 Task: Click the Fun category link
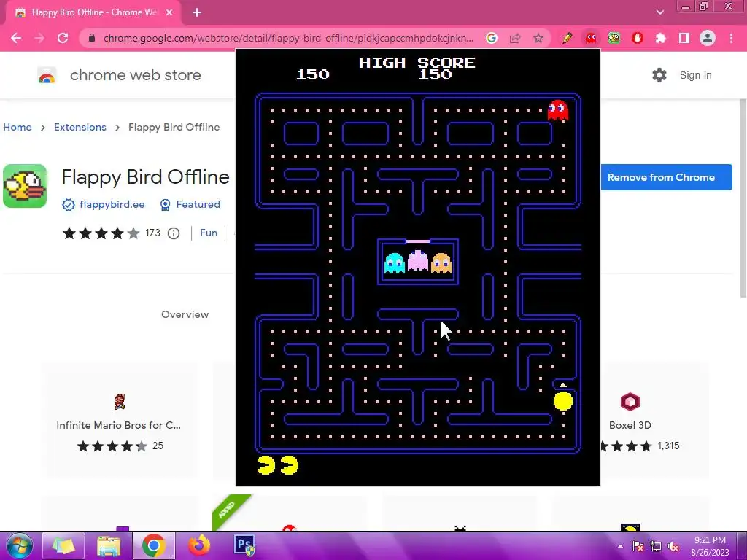pyautogui.click(x=209, y=233)
